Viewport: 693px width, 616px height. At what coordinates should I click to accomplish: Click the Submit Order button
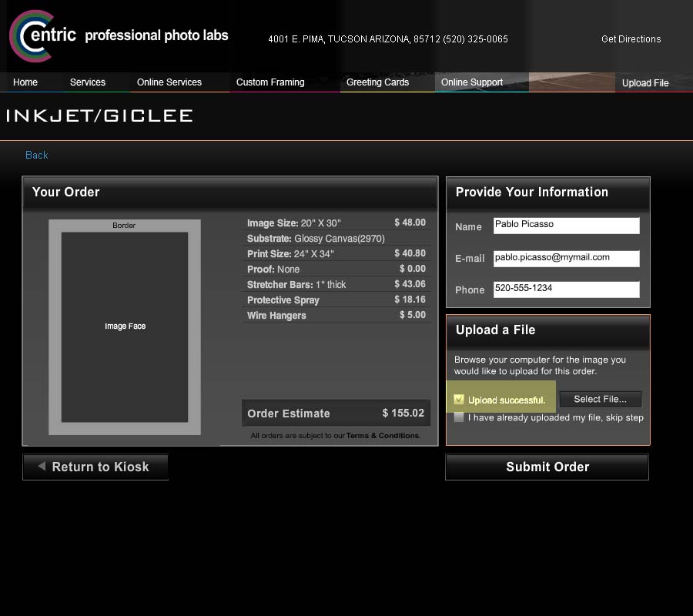(x=547, y=467)
